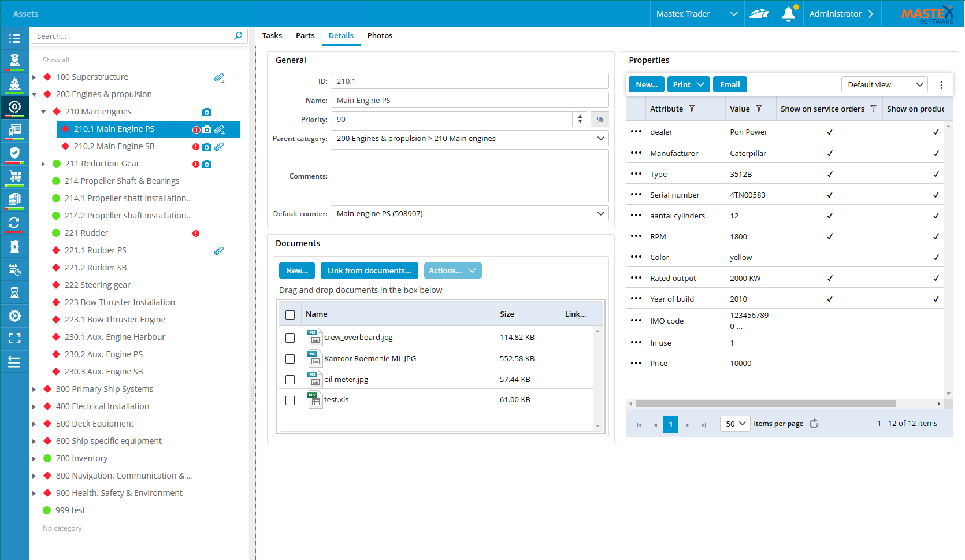Screen dimensions: 965x560
Task: Click the paperclip icon on 100 Superstructure
Action: 219,77
